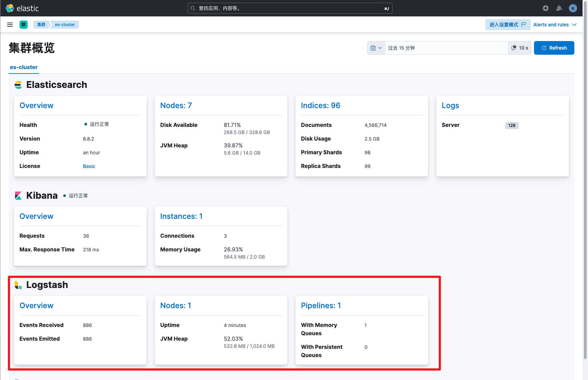
Task: Click the Basic license link
Action: pyautogui.click(x=89, y=166)
